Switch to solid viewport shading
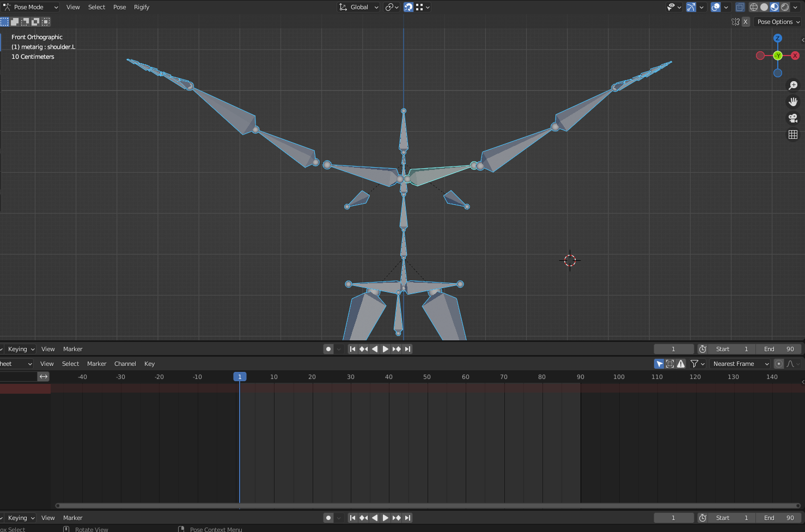 764,7
